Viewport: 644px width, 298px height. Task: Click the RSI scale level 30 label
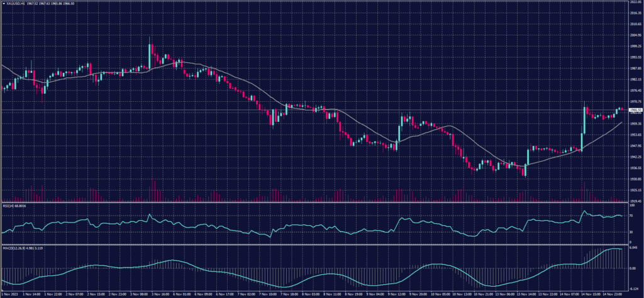(x=631, y=232)
